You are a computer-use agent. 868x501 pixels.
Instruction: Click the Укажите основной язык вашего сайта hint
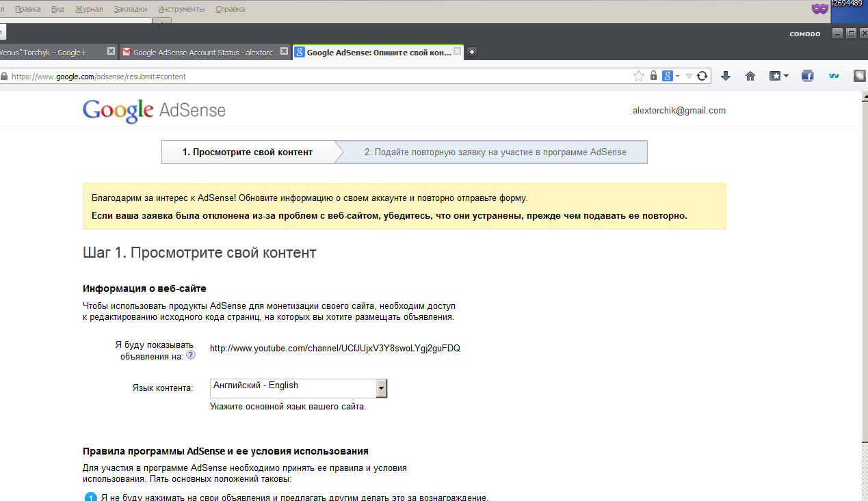pyautogui.click(x=288, y=407)
